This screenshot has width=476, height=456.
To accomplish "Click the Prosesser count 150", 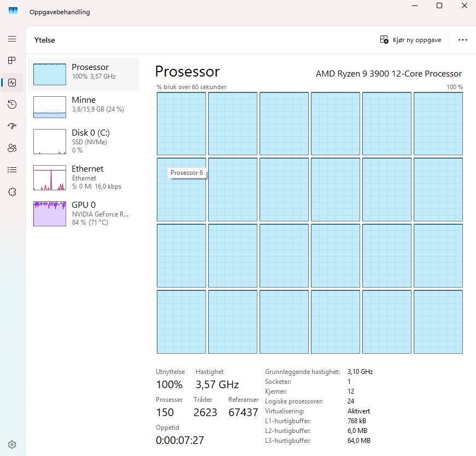I will [165, 412].
